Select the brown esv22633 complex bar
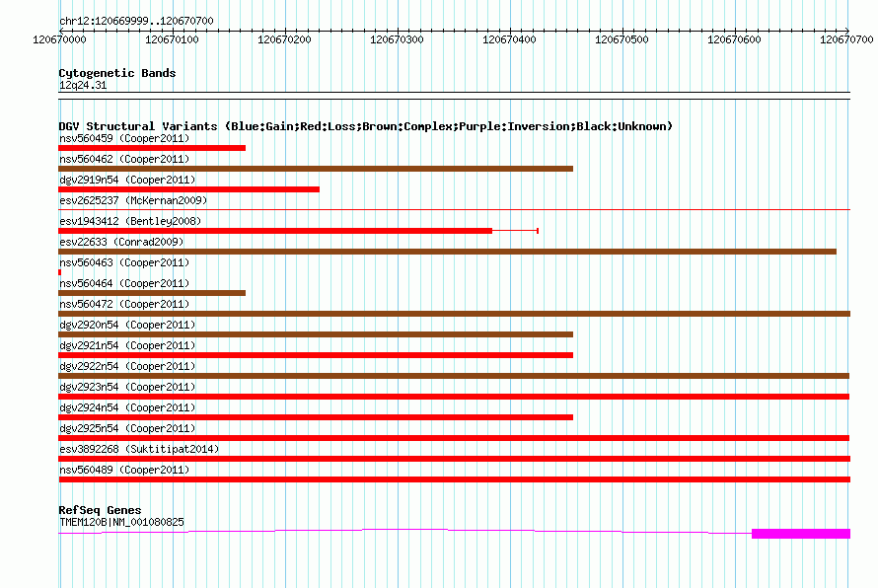 (x=448, y=252)
